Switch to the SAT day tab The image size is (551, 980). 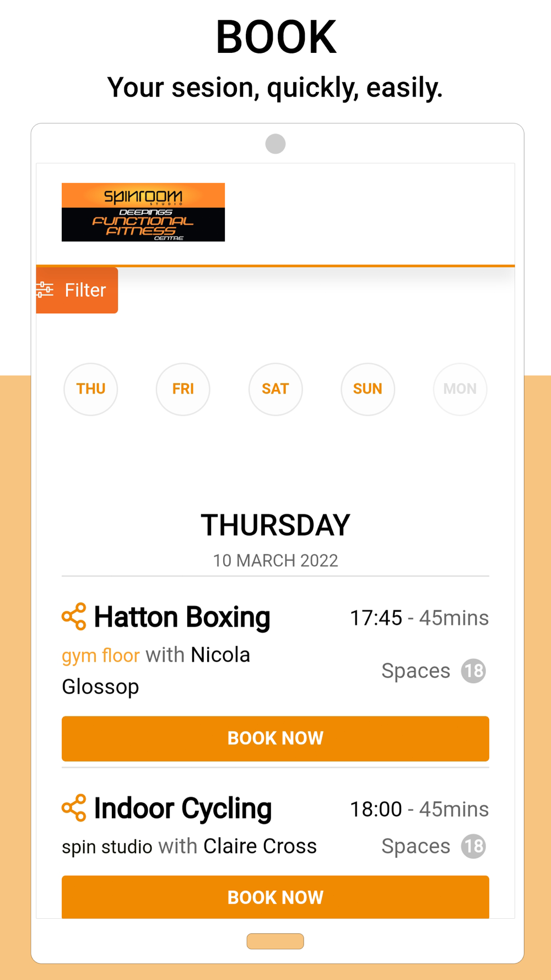(275, 389)
